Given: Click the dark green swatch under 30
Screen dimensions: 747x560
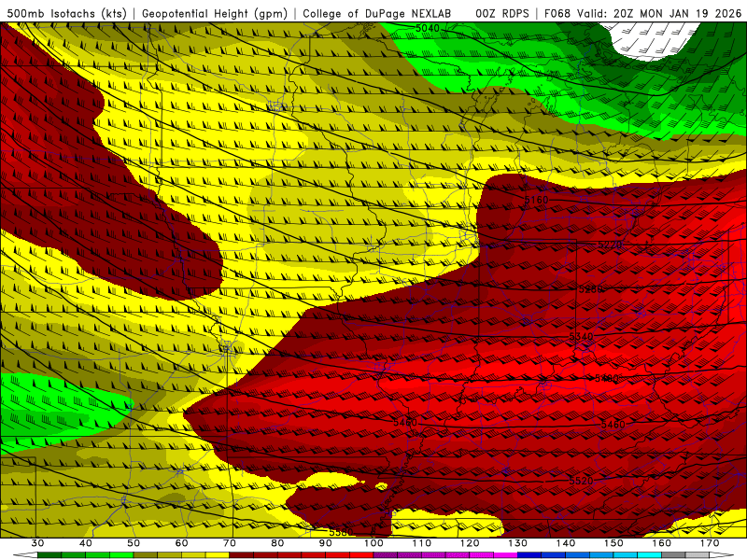Looking at the screenshot, I should point(49,555).
